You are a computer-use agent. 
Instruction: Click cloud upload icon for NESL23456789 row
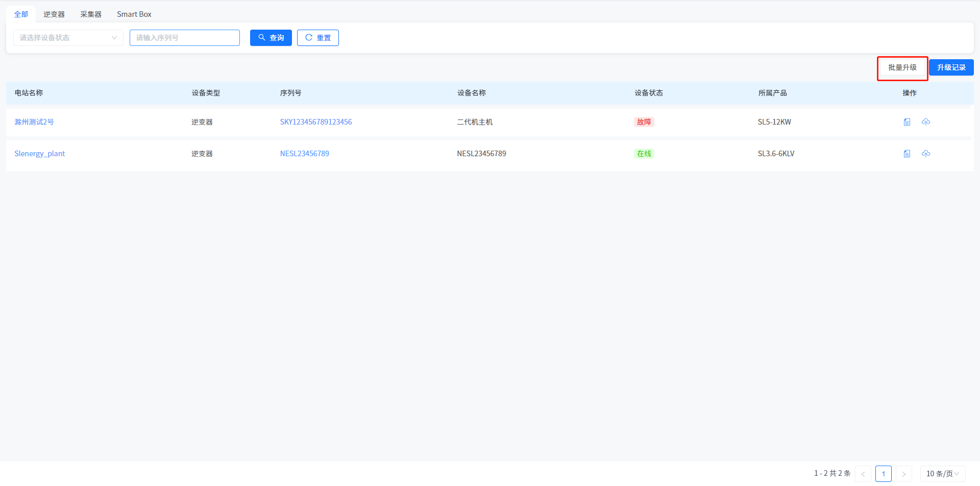click(x=926, y=154)
